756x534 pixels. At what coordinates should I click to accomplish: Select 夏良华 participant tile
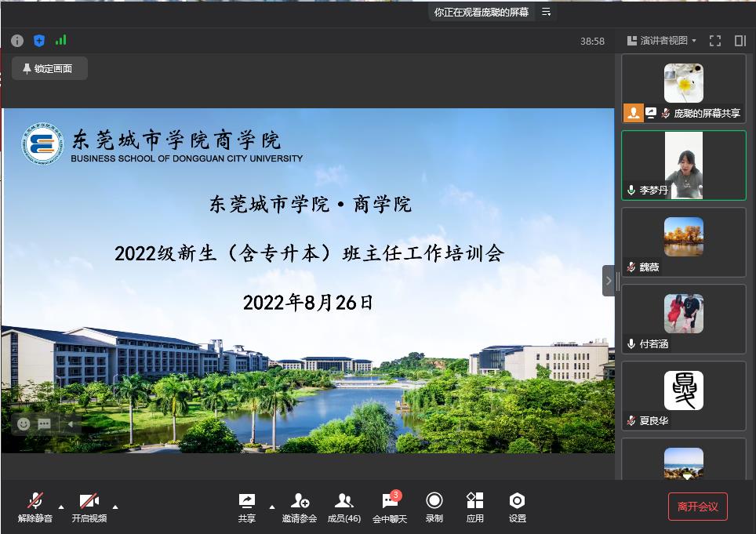[x=684, y=396]
